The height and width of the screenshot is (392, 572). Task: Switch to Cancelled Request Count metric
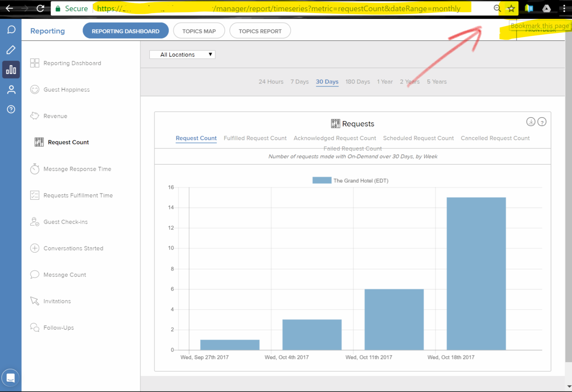(x=495, y=138)
